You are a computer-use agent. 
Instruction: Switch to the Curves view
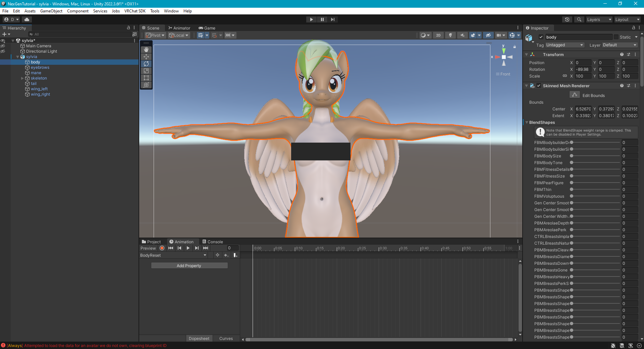pos(226,338)
